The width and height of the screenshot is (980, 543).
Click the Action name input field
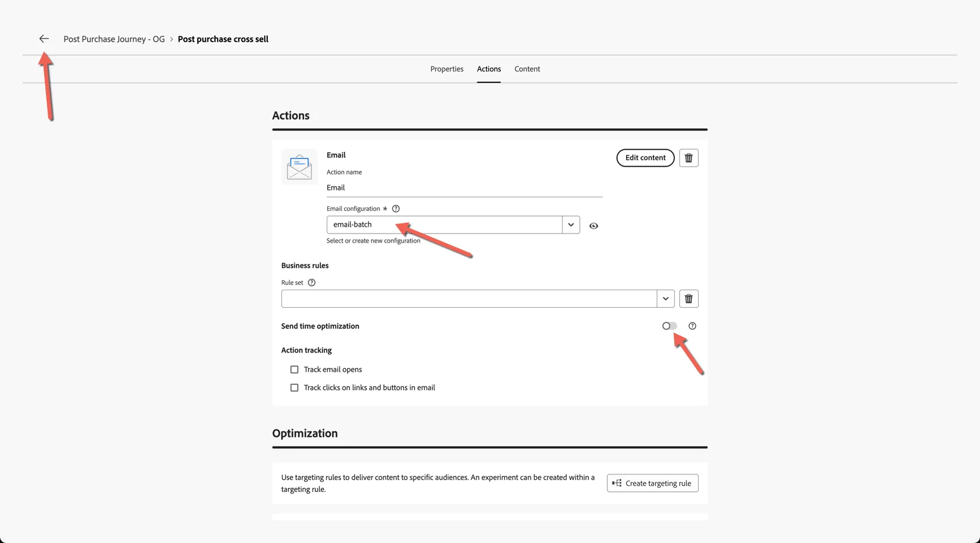coord(464,188)
